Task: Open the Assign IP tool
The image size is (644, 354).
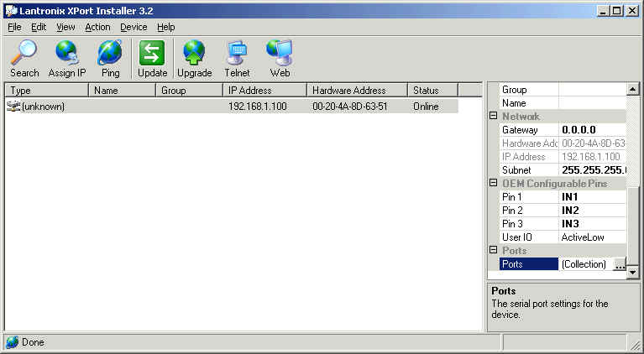Action: 67,59
